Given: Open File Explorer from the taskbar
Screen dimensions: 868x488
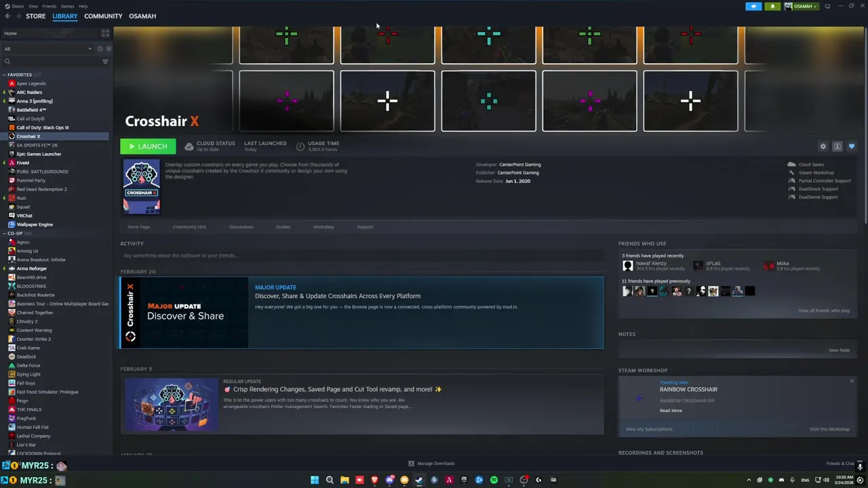Looking at the screenshot, I should (344, 480).
